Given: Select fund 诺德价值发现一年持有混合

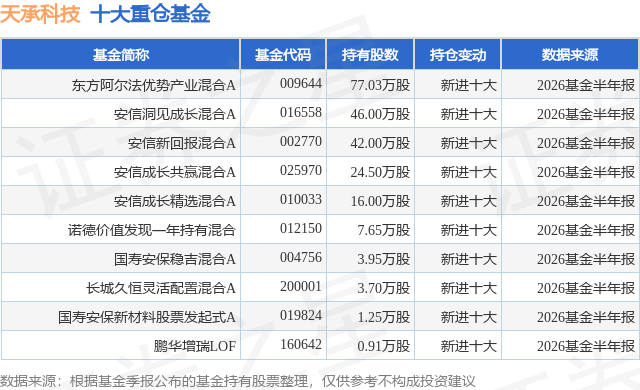Looking at the screenshot, I should tap(152, 230).
